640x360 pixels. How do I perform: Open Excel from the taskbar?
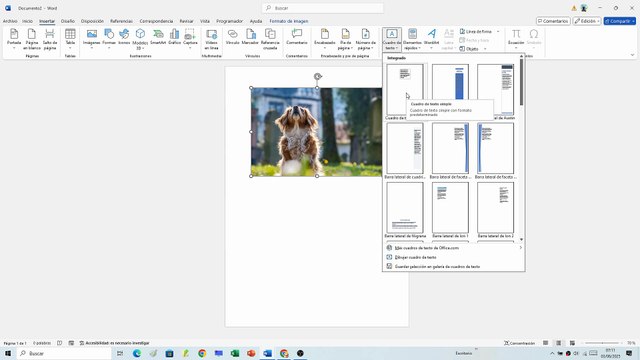pos(235,353)
